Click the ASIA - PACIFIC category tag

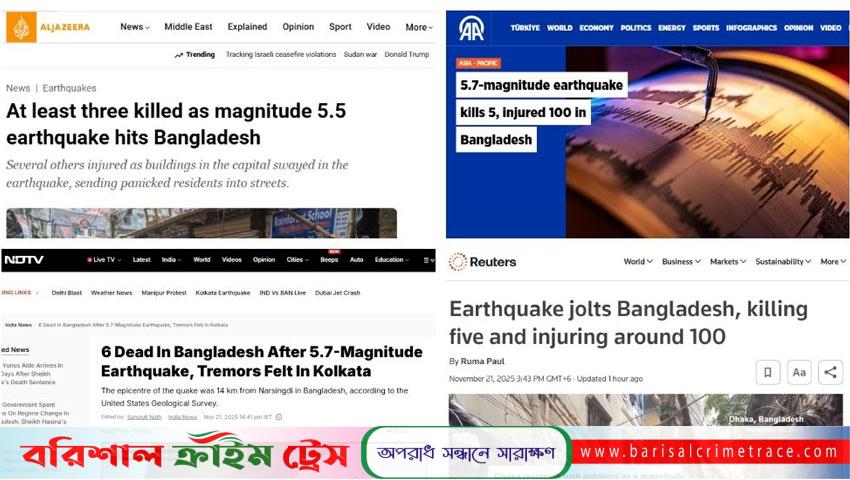[x=478, y=63]
